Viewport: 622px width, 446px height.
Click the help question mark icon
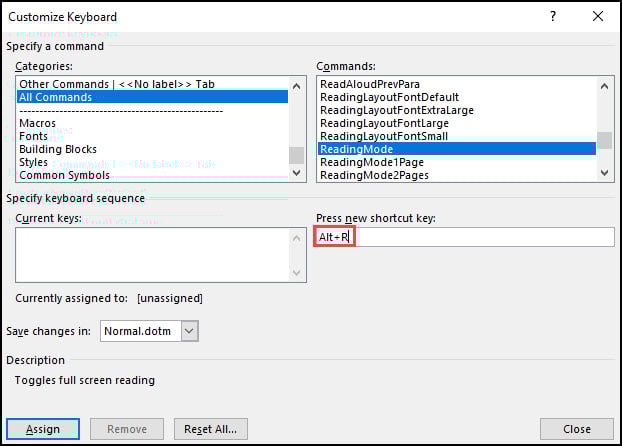553,16
